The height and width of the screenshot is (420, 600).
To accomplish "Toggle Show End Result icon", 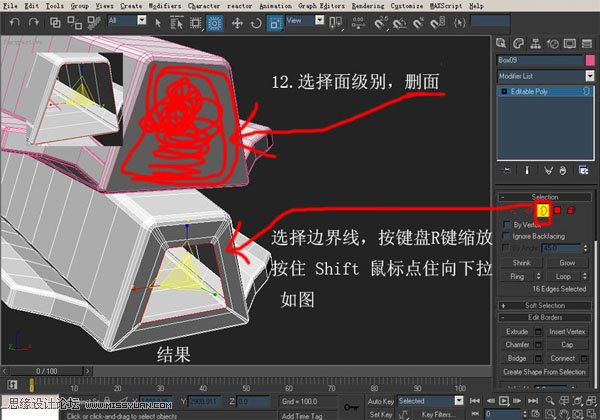I will click(527, 171).
